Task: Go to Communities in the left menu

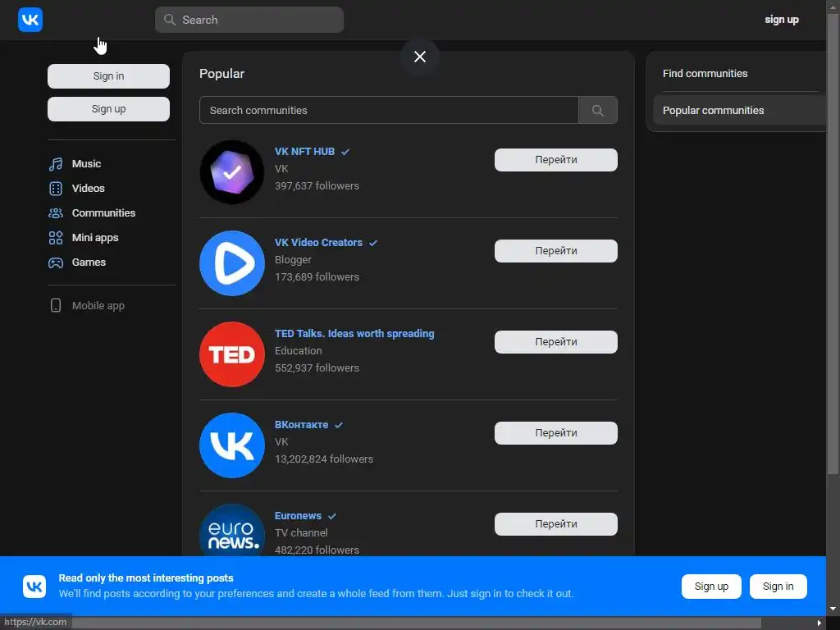Action: click(103, 213)
